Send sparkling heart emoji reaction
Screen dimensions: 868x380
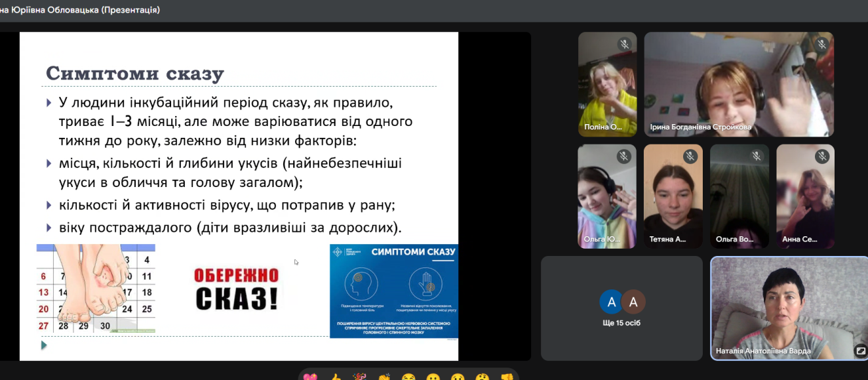tap(310, 377)
